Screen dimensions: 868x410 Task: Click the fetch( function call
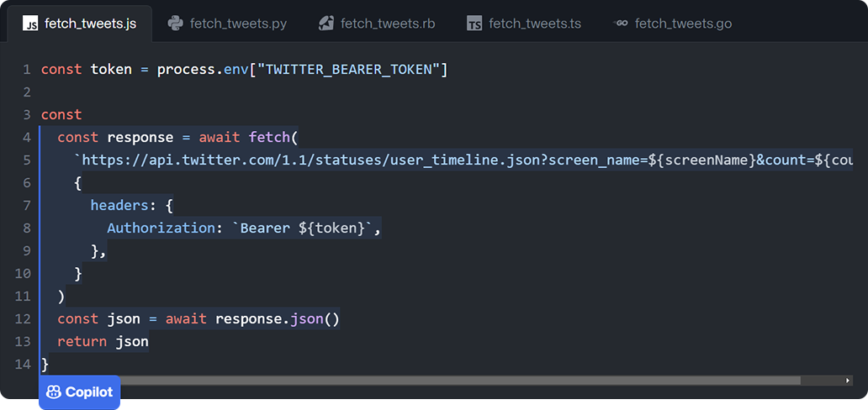click(273, 138)
